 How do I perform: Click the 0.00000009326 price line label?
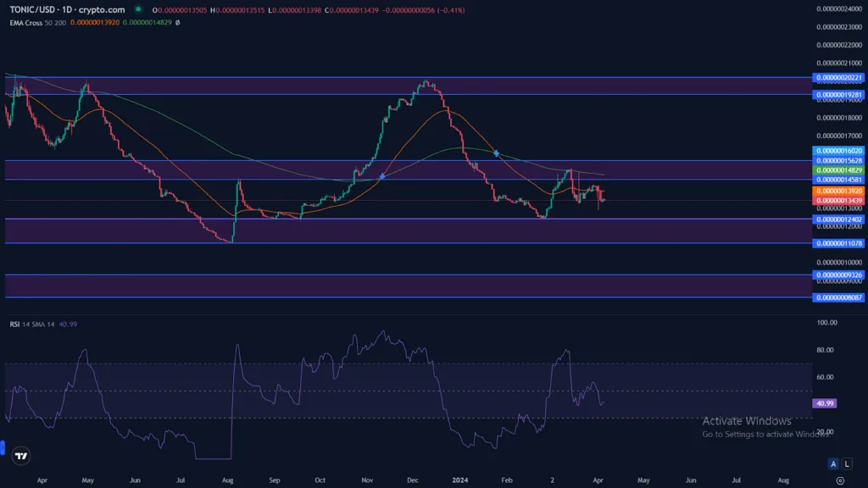pos(838,275)
